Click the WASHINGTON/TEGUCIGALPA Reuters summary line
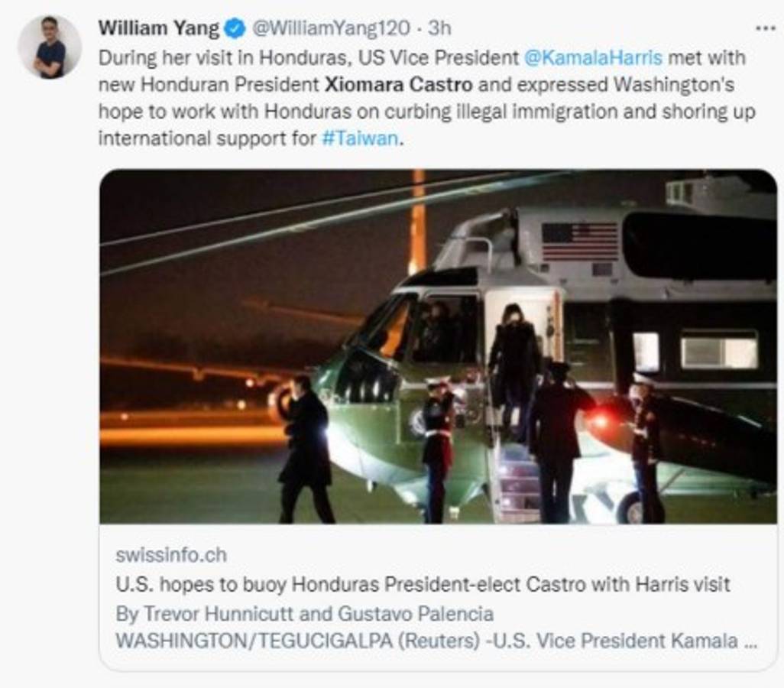The height and width of the screenshot is (688, 784). point(436,641)
